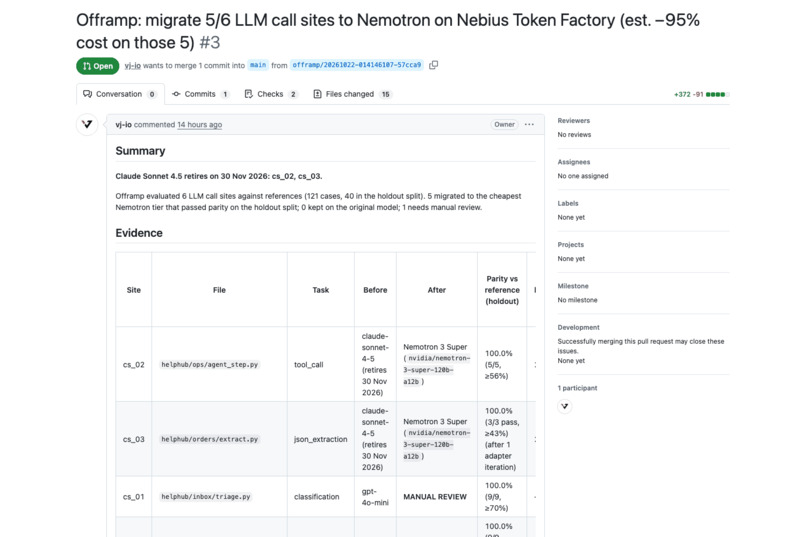This screenshot has height=537, width=806.
Task: Open the Labels sidebar section
Action: pos(568,203)
